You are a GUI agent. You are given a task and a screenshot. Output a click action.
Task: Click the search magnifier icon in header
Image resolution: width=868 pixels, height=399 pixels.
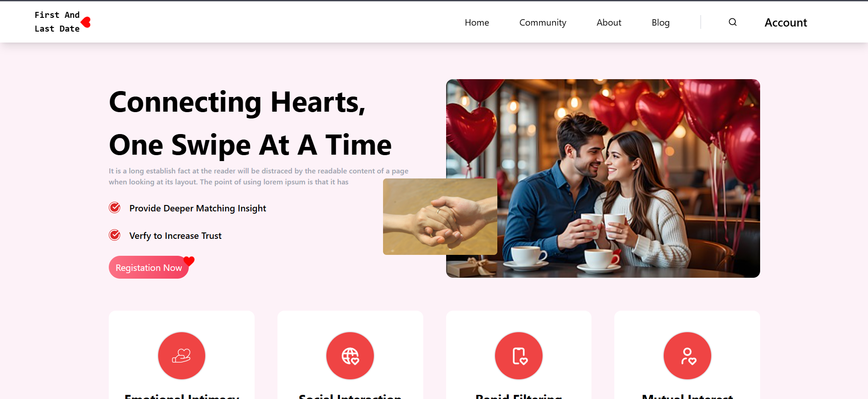(732, 22)
